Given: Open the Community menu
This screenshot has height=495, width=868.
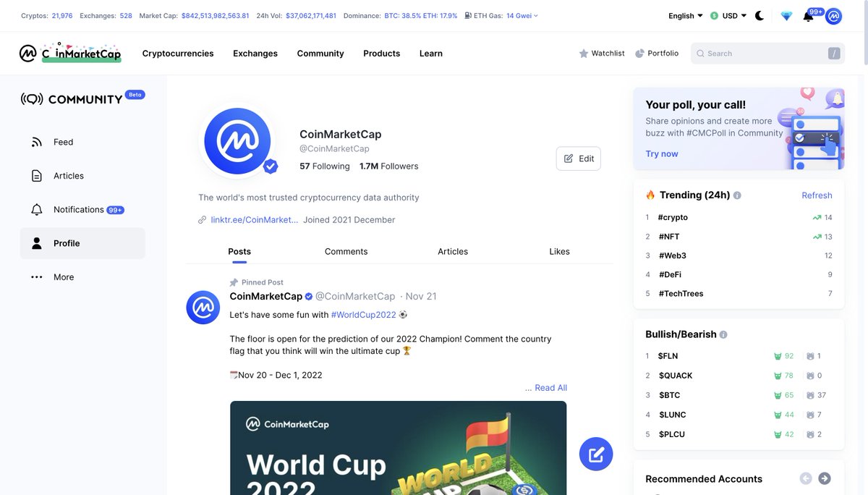Looking at the screenshot, I should [x=320, y=54].
